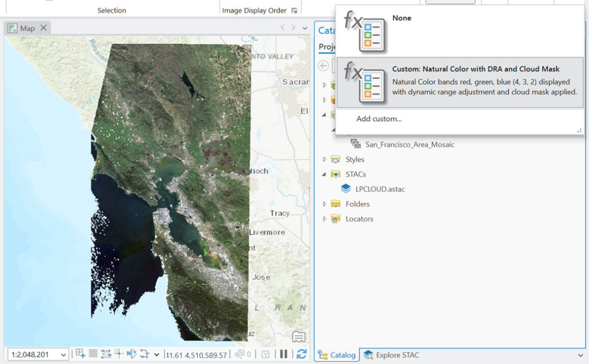Select San_Francisco_Area_Mosaic in the catalog

[x=410, y=145]
